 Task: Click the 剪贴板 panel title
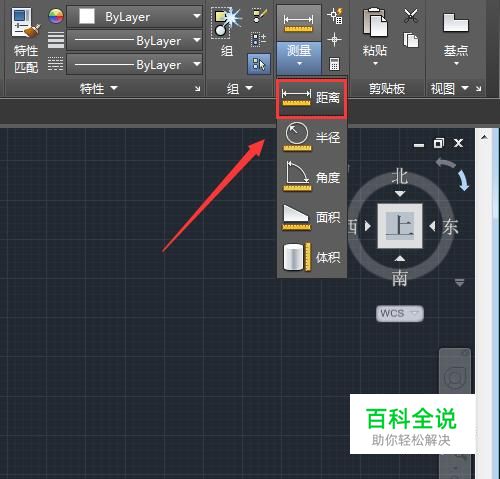[387, 89]
